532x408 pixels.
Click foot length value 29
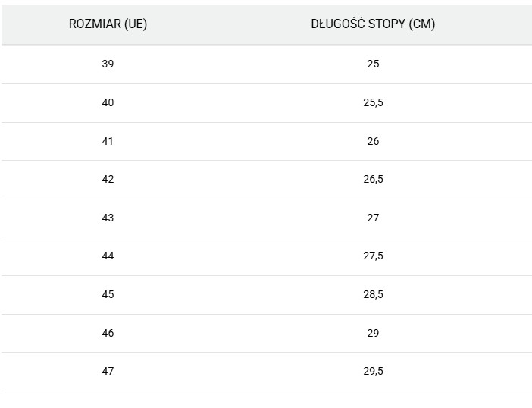click(x=373, y=333)
